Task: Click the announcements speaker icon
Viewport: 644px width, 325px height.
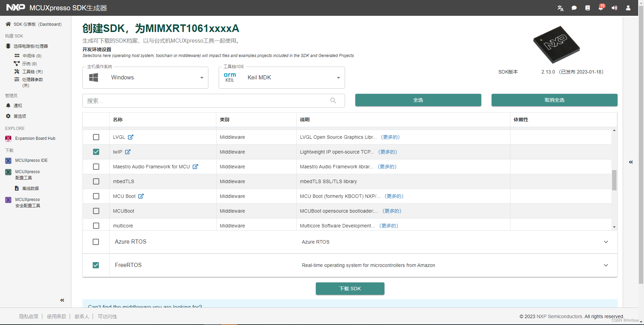Action: 614,8
